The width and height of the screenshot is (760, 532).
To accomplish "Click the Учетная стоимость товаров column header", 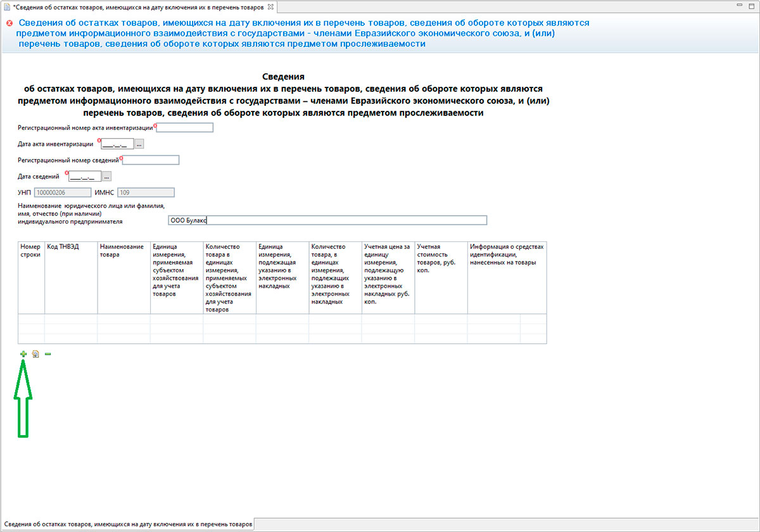I will click(441, 277).
